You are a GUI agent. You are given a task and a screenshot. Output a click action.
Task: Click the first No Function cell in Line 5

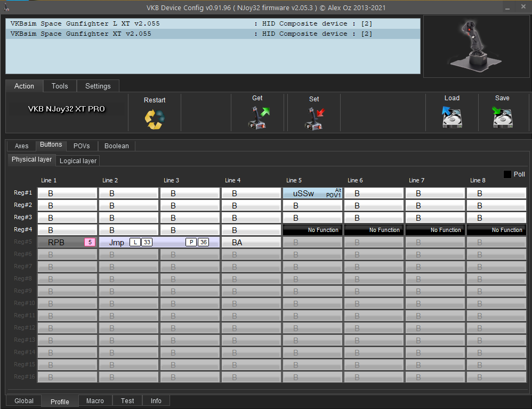pos(312,230)
